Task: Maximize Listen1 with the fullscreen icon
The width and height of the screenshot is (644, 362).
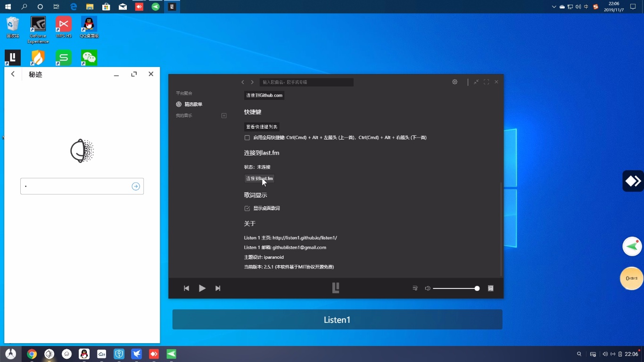Action: point(486,82)
